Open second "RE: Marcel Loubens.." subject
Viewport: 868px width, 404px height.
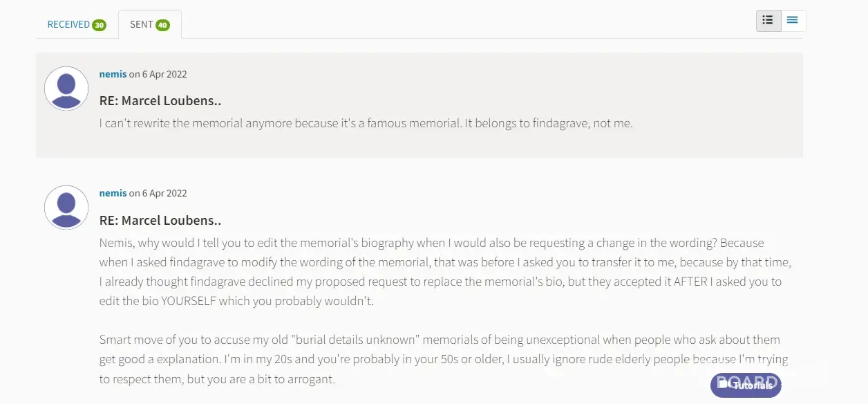pyautogui.click(x=160, y=221)
